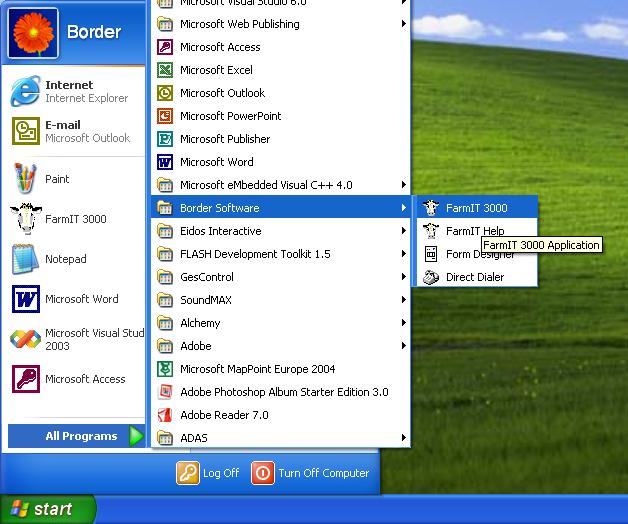Click the Adobe Reader 7.0 icon
This screenshot has width=628, height=524.
(165, 415)
